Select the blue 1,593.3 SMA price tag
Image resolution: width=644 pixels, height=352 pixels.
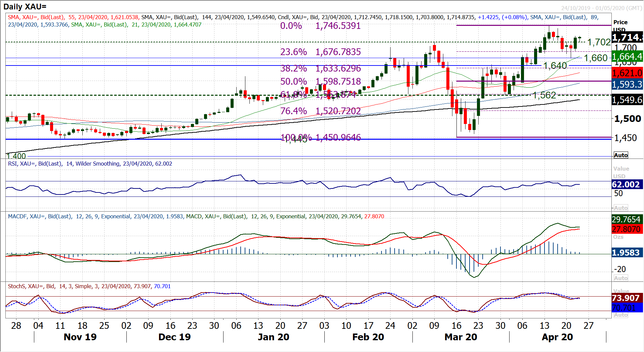(x=627, y=84)
